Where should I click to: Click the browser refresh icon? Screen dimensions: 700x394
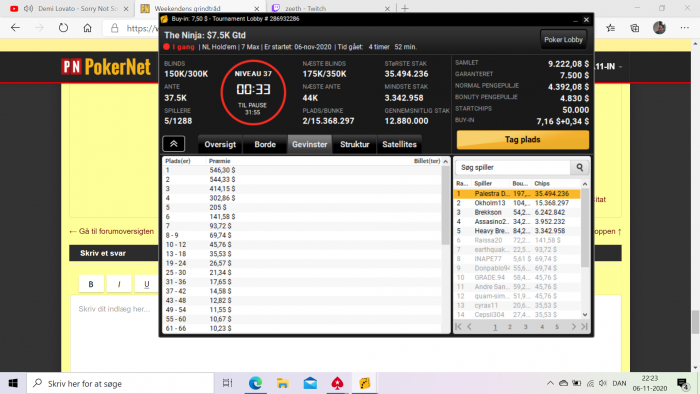click(63, 28)
